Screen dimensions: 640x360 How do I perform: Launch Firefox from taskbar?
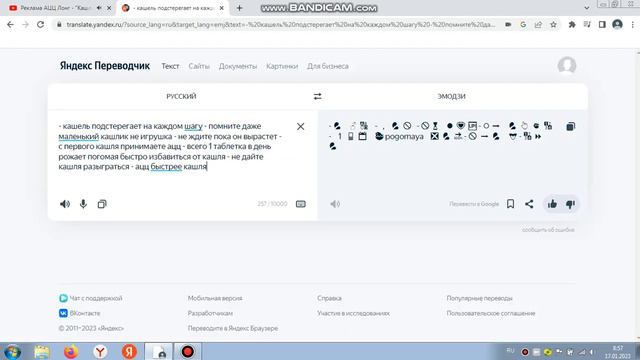tap(71, 352)
